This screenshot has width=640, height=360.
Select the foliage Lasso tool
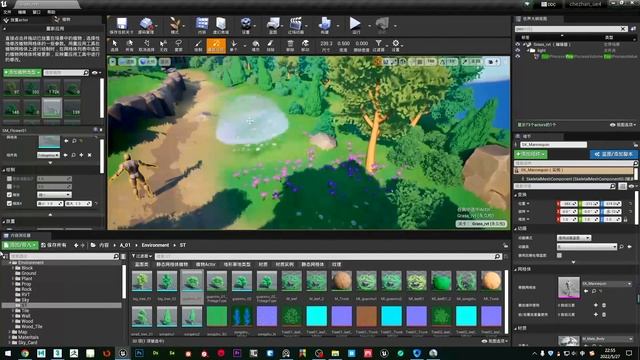[178, 44]
